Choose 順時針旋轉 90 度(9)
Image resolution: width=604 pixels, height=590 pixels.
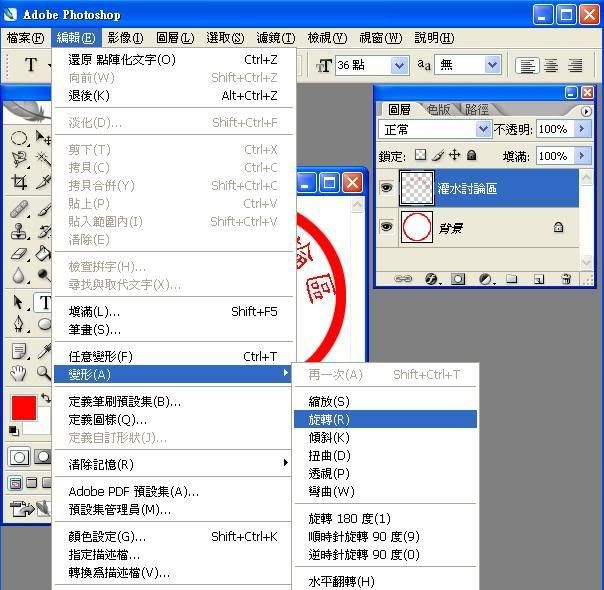click(385, 536)
